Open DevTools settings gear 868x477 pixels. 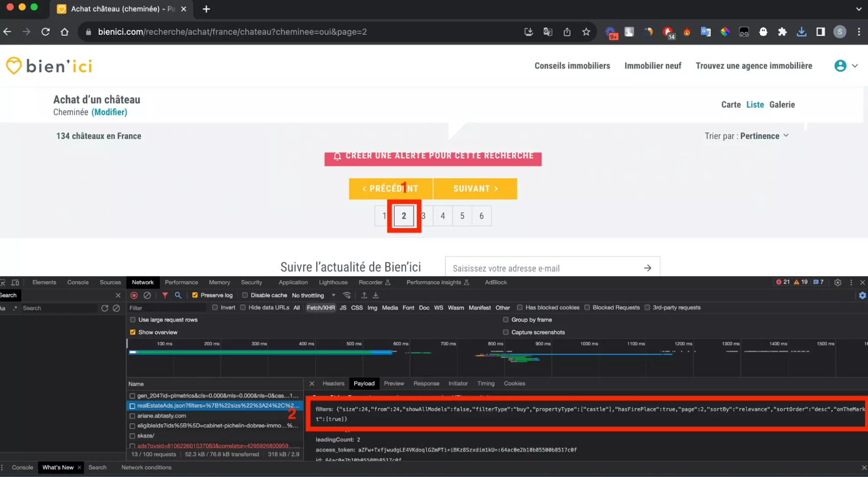[x=838, y=282]
